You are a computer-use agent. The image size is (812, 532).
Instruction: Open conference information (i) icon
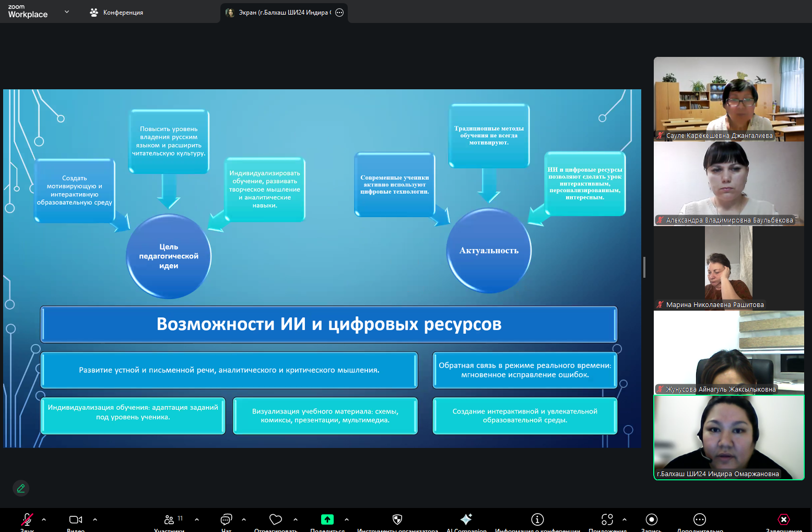click(x=537, y=519)
